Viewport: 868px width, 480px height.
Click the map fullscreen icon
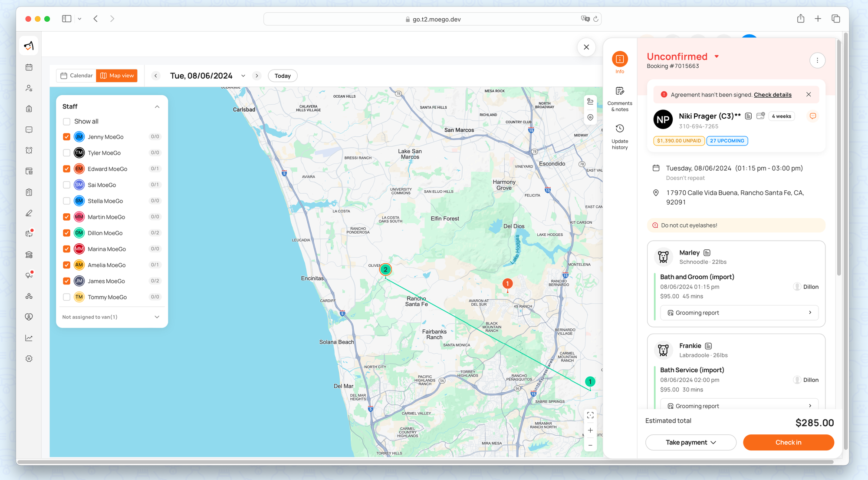(x=590, y=415)
